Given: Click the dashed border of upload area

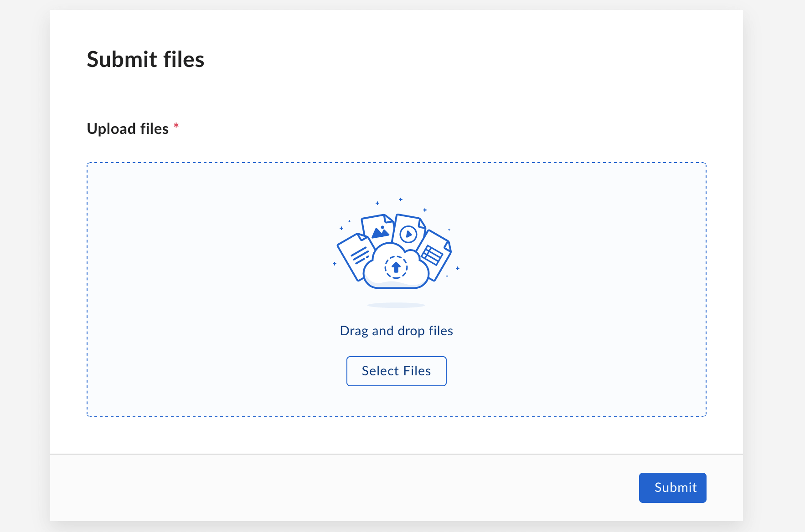Looking at the screenshot, I should 396,163.
